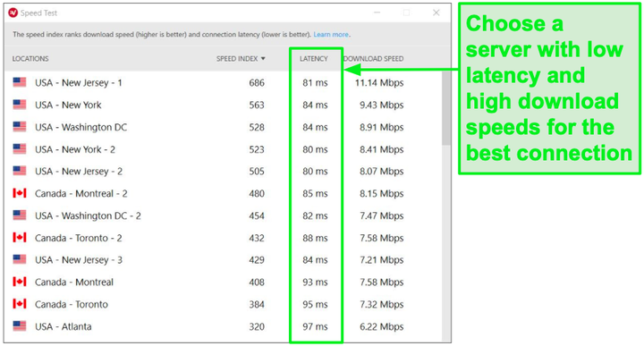Select the USA - New Jersey - 3 server

tap(79, 260)
